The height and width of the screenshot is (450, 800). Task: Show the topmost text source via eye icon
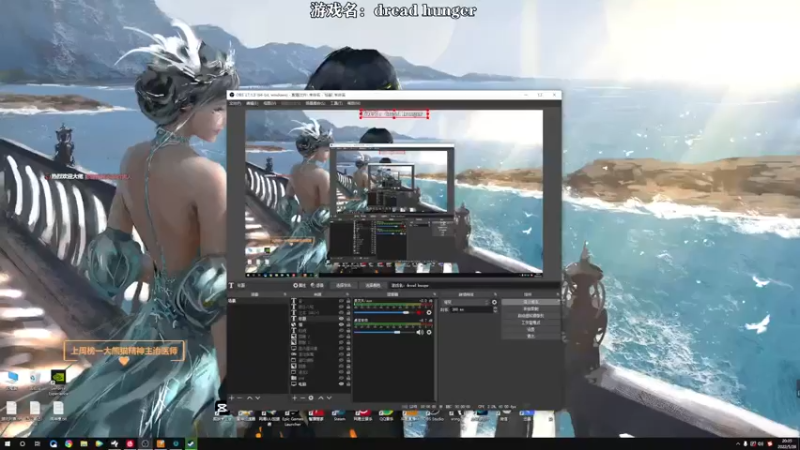click(x=341, y=301)
